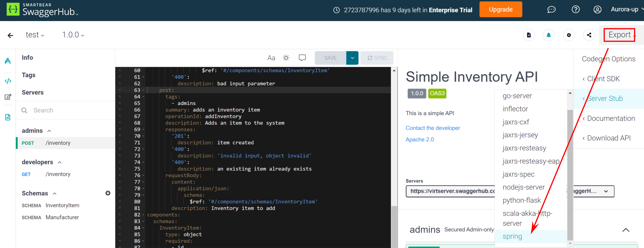Open the API designer icon in left sidebar
Image resolution: width=644 pixels, height=248 pixels.
coord(7,61)
